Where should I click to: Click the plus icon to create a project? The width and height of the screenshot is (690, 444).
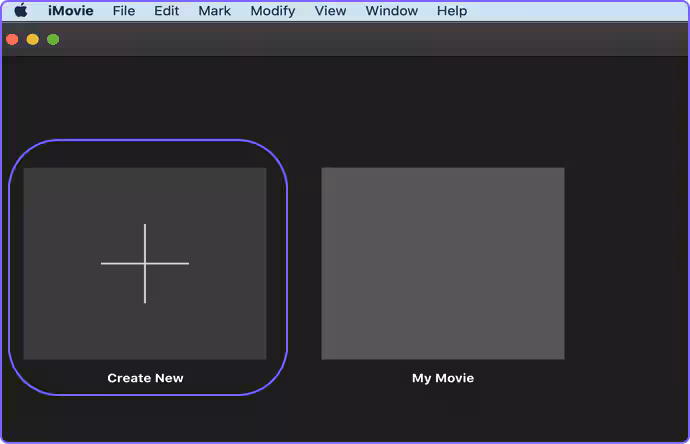click(x=145, y=264)
